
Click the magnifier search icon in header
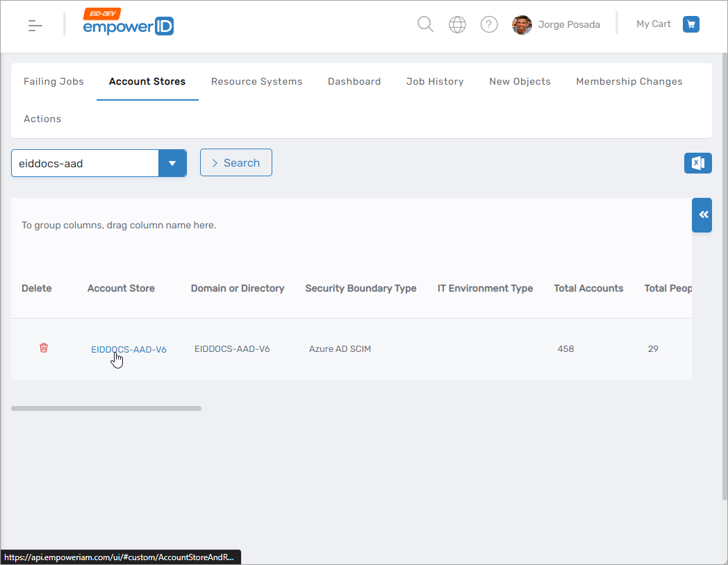coord(425,25)
